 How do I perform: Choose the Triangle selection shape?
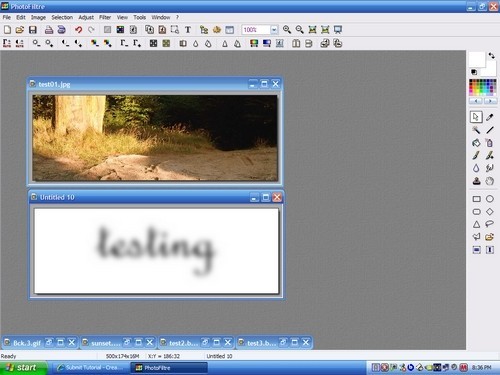coord(477,224)
